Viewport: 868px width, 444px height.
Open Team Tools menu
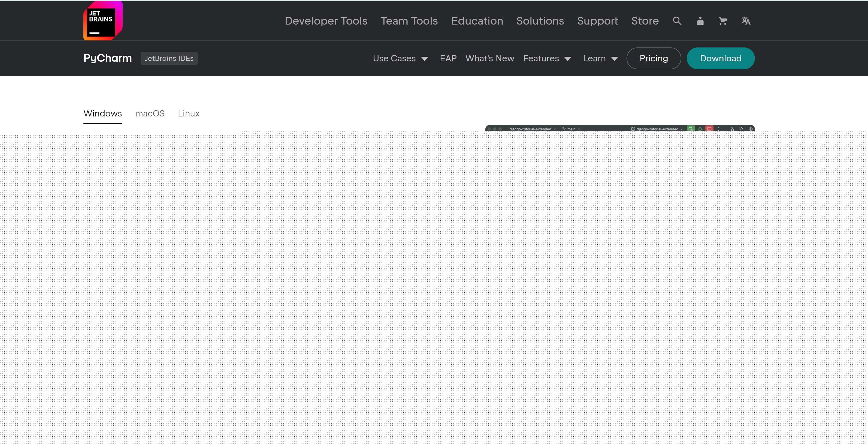point(409,21)
